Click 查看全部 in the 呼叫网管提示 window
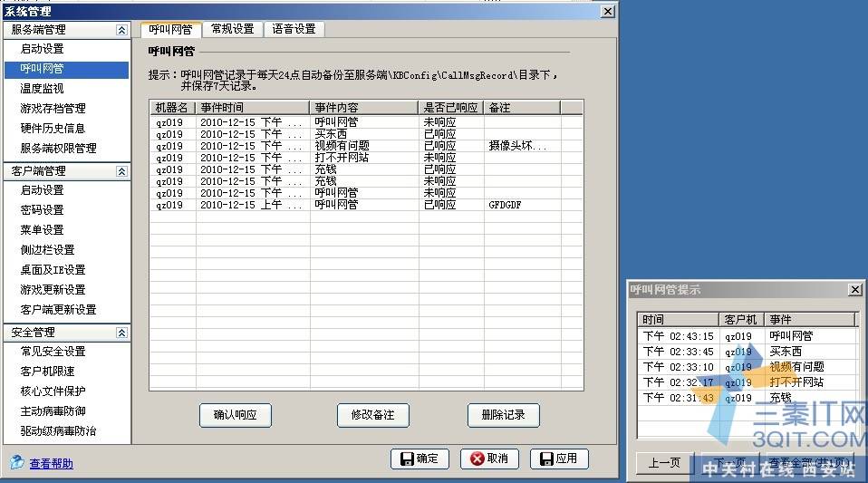 pos(808,463)
